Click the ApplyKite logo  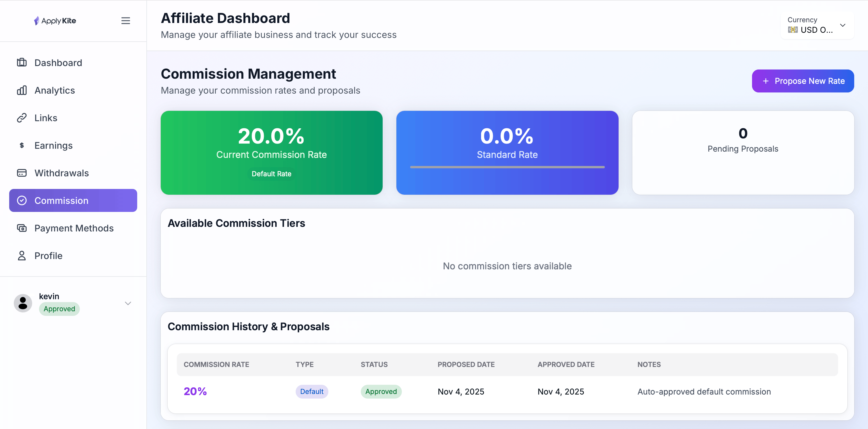(x=55, y=21)
